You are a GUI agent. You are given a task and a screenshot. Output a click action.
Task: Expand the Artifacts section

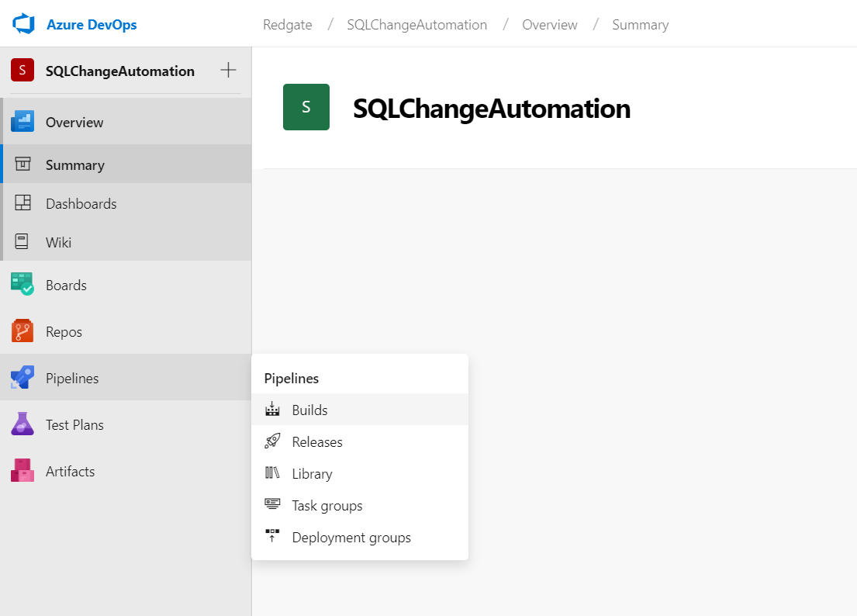point(126,471)
